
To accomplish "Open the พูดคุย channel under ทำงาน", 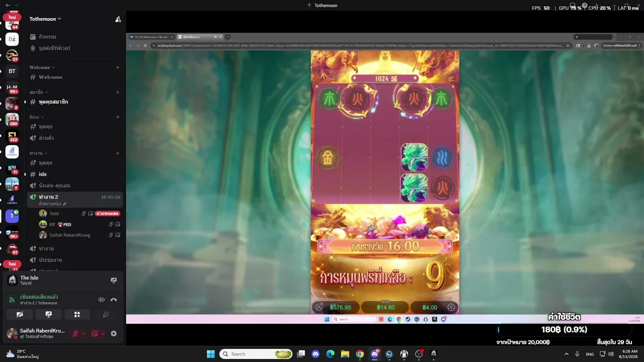I will point(75,163).
